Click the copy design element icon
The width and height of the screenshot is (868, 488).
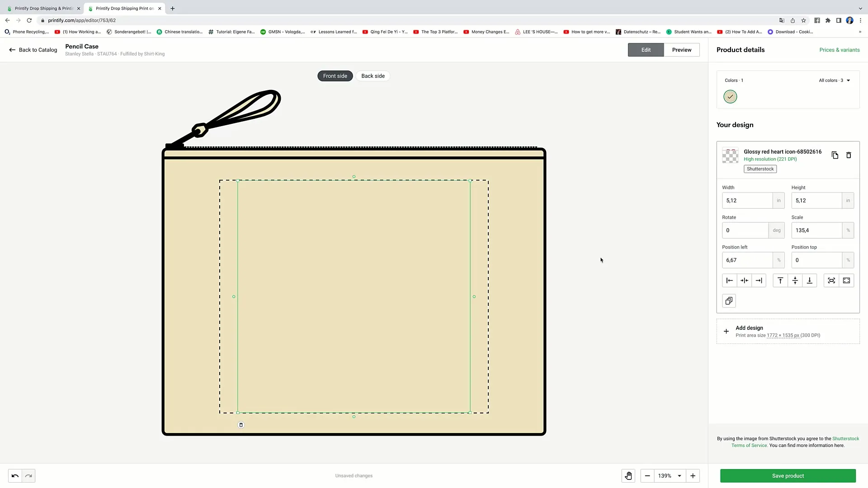point(835,155)
